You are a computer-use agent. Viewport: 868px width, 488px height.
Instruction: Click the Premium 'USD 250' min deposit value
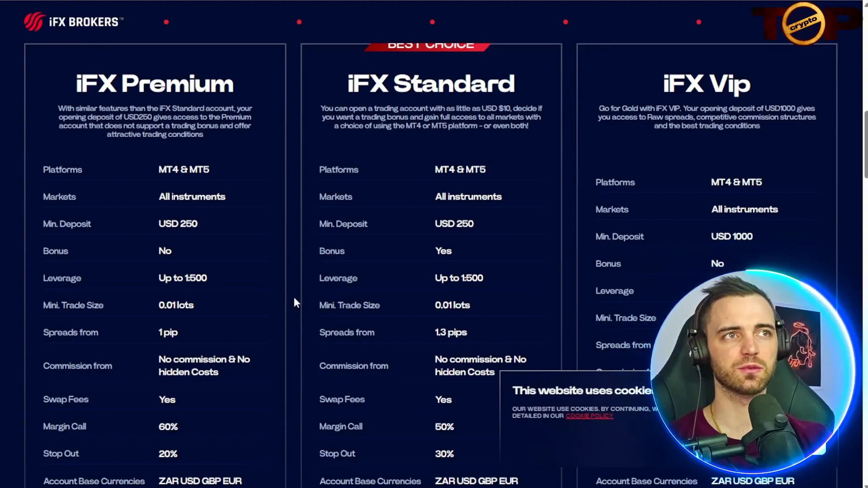point(178,224)
